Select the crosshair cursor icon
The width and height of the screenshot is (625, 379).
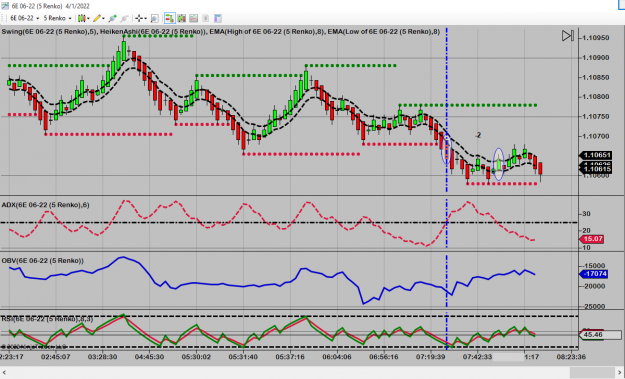pos(139,18)
